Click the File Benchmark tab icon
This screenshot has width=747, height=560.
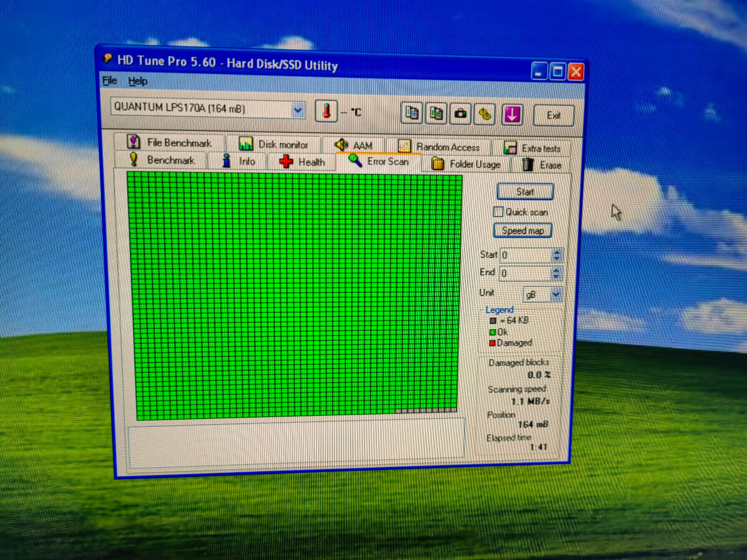[x=134, y=141]
